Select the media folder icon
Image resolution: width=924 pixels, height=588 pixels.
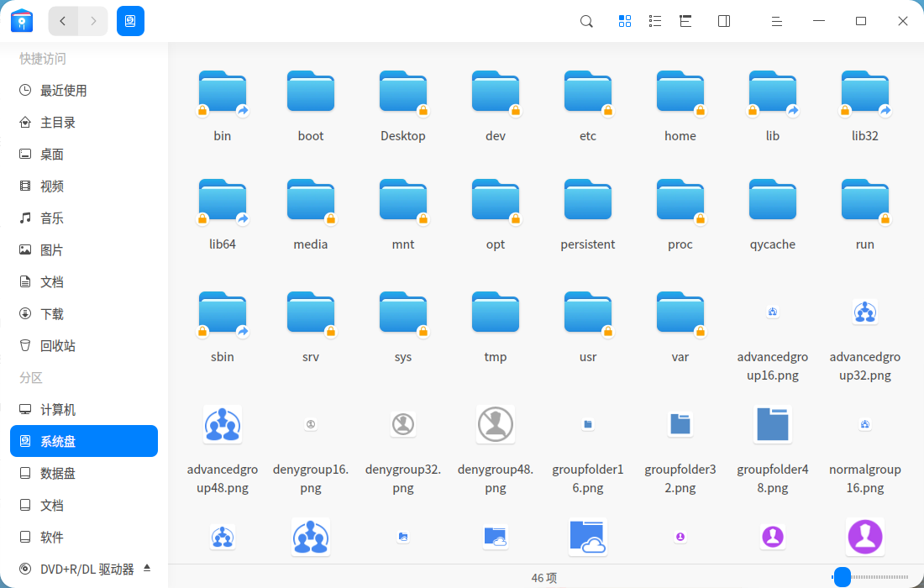coord(311,202)
